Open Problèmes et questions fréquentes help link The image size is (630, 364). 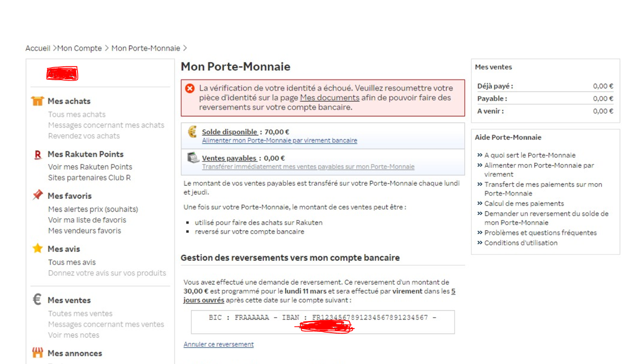[540, 233]
